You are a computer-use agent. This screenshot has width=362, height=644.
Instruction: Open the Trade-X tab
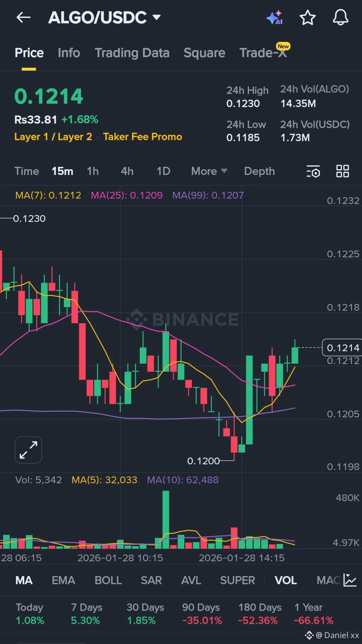pos(263,53)
